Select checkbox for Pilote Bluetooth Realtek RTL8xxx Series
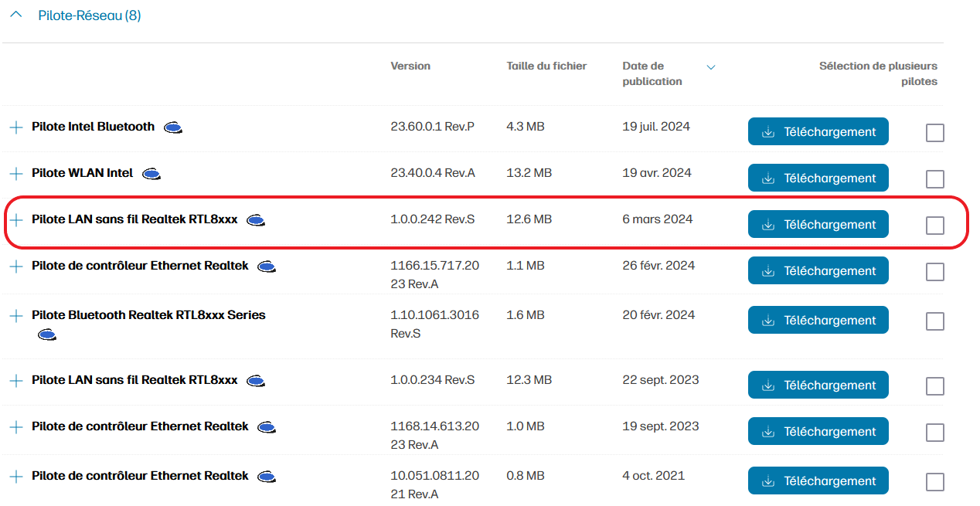Screen dimensions: 980x506 click(x=935, y=321)
